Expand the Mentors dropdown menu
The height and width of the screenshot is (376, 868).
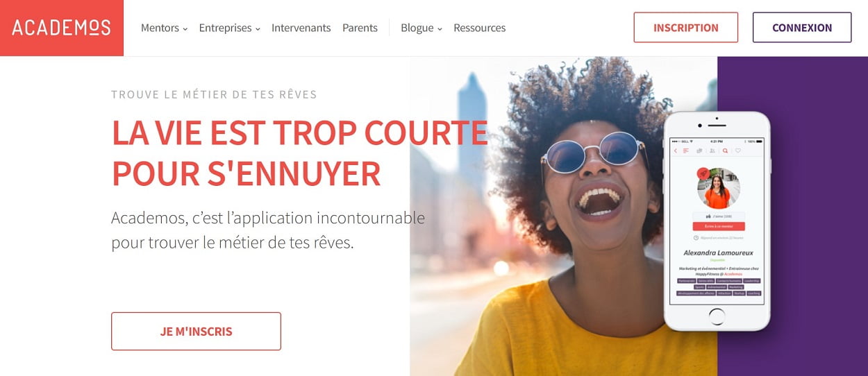(x=164, y=28)
